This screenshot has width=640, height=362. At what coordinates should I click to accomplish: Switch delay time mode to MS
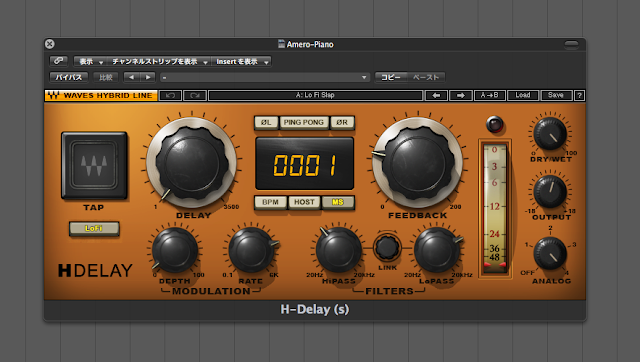[x=338, y=202]
